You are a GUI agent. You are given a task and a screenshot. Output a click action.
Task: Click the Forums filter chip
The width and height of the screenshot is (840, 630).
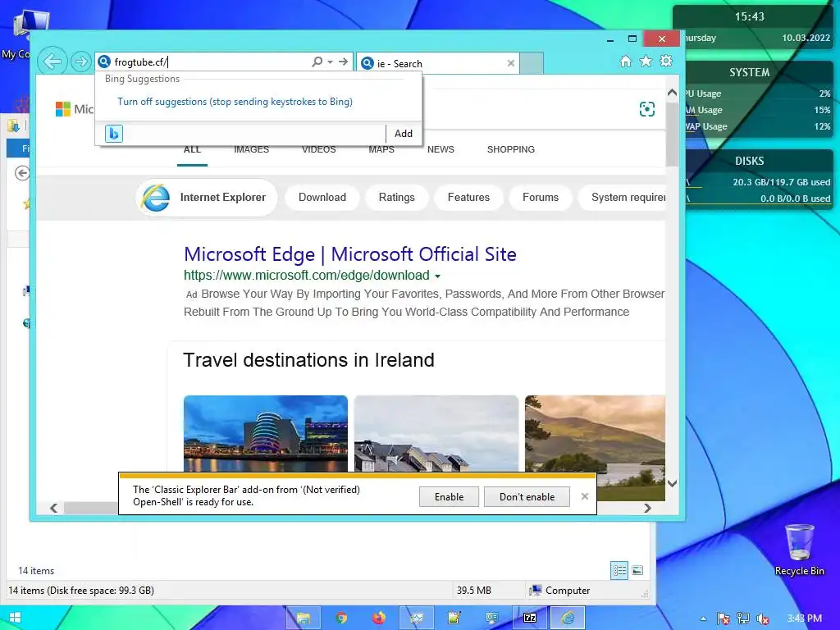541,198
